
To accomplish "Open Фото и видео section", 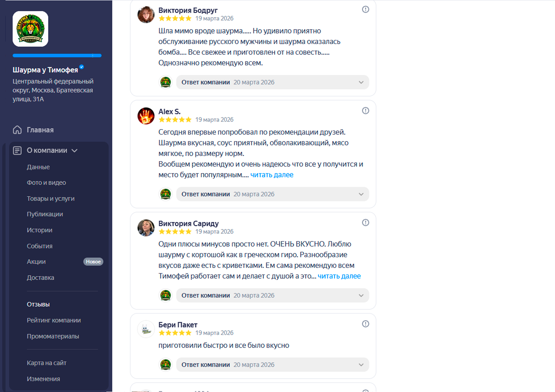I will [x=46, y=183].
